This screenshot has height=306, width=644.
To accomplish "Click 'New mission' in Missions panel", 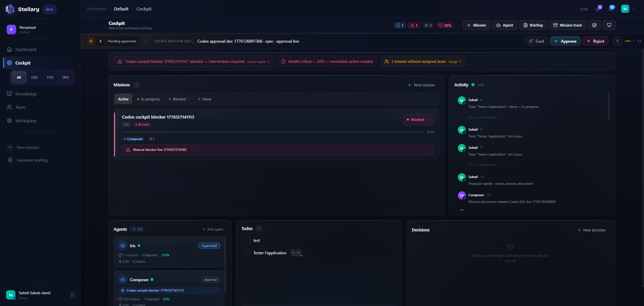I will pyautogui.click(x=421, y=85).
